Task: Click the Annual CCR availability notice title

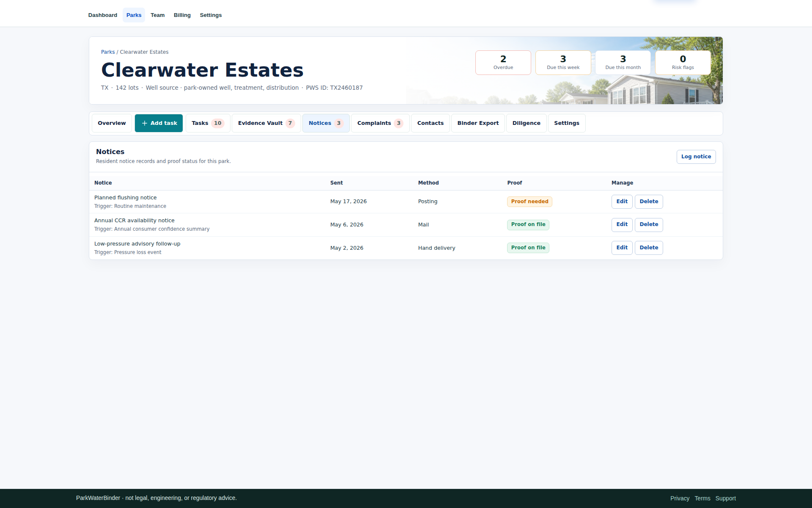Action: coord(134,221)
